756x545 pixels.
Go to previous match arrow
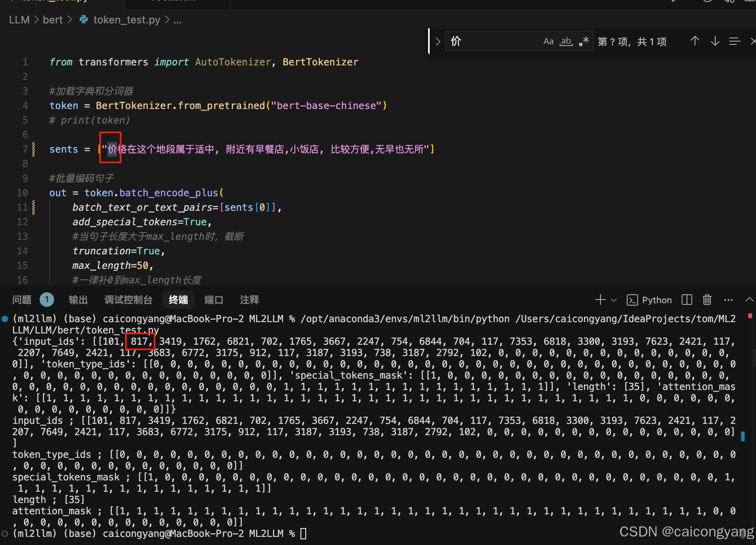[695, 41]
